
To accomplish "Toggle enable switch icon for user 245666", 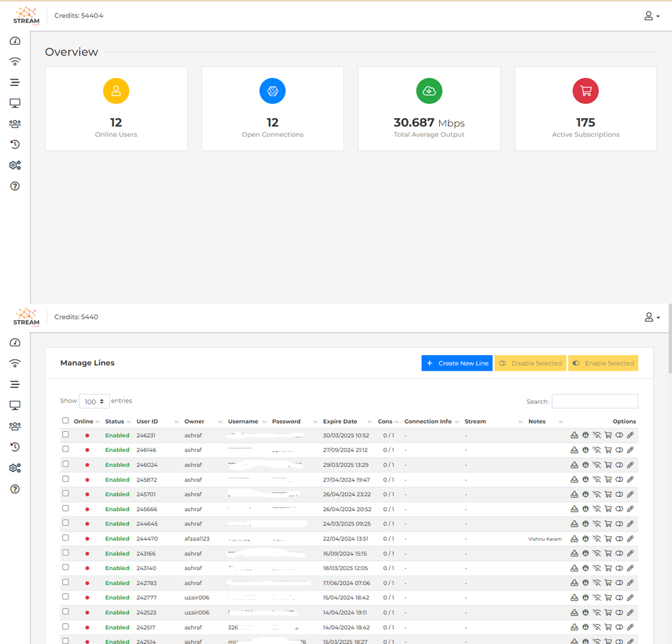I will (x=619, y=509).
